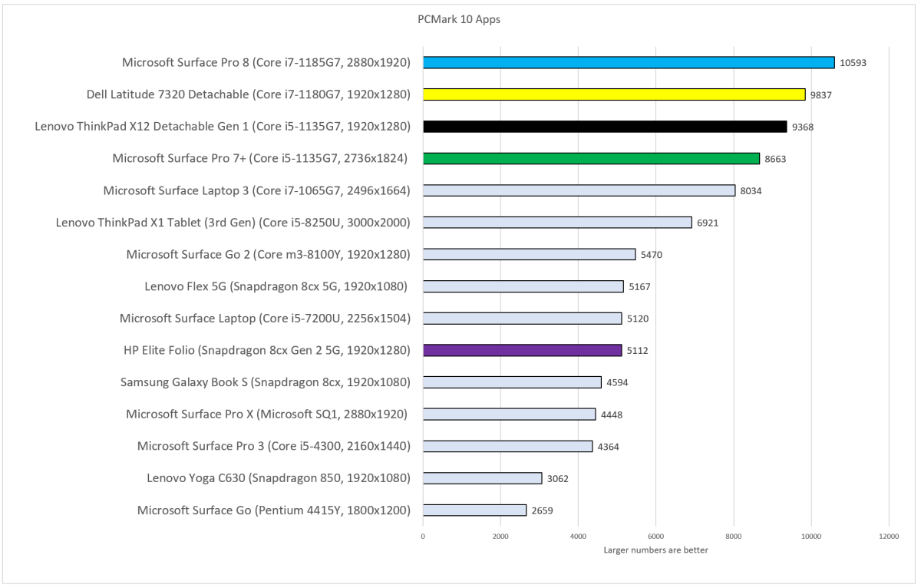Click the 5112 data label

tap(637, 351)
